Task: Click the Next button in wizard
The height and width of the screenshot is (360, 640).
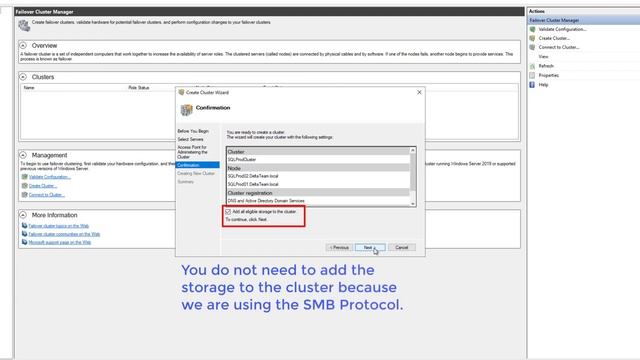Action: click(370, 247)
